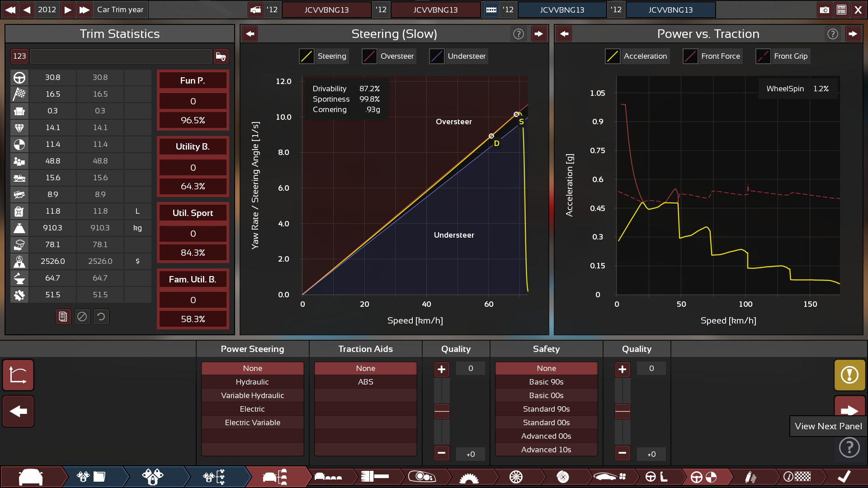868x488 pixels.
Task: Decrease Safety quality with minus button
Action: click(623, 452)
